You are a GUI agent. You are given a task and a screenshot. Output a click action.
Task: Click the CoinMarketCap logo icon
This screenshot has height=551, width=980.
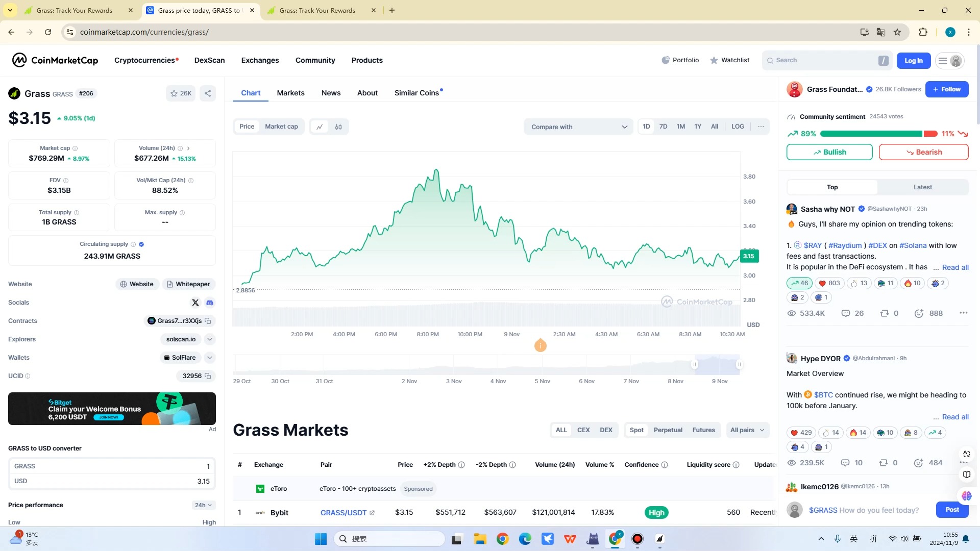19,60
